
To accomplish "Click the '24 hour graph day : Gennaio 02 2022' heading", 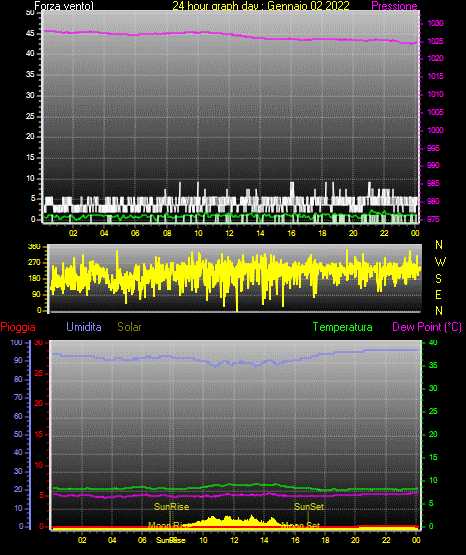I will tap(261, 6).
